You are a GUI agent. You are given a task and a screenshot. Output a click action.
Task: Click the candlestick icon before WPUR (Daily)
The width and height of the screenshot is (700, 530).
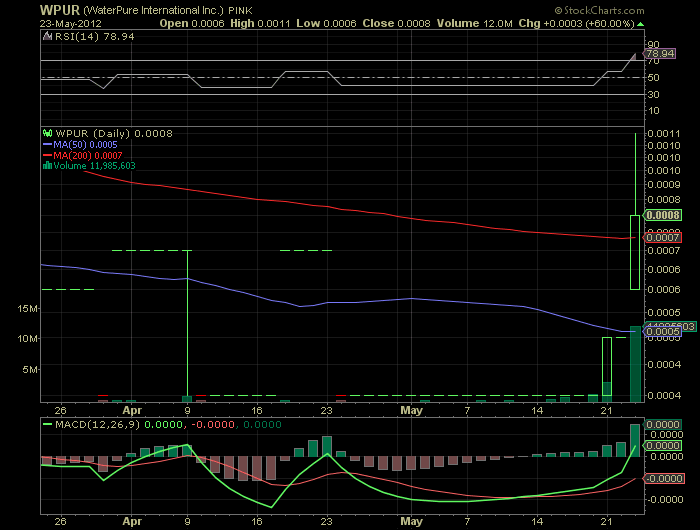(x=47, y=133)
